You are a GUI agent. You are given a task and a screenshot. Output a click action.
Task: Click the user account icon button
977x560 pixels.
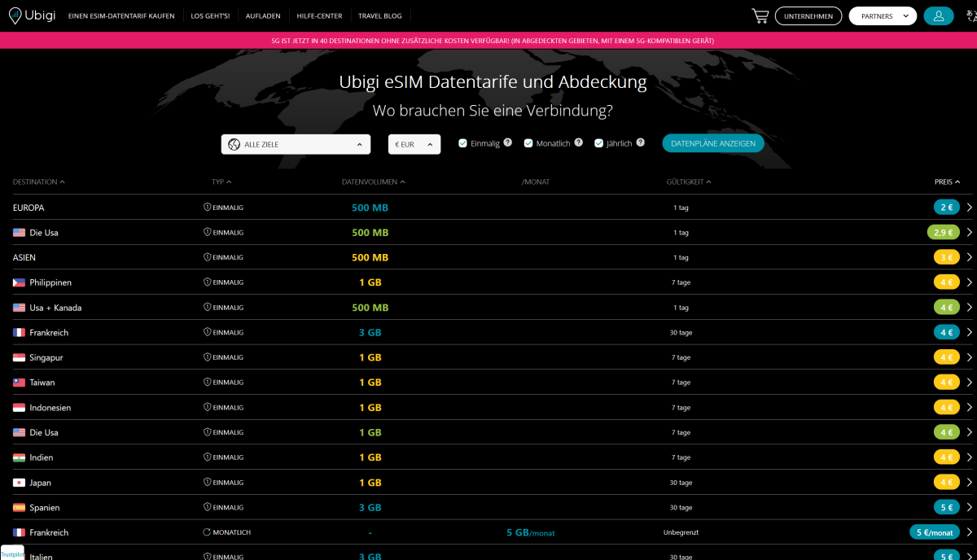[x=939, y=16]
